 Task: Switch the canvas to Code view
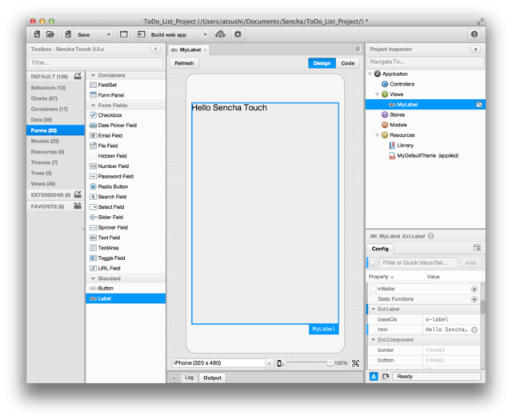pos(347,63)
